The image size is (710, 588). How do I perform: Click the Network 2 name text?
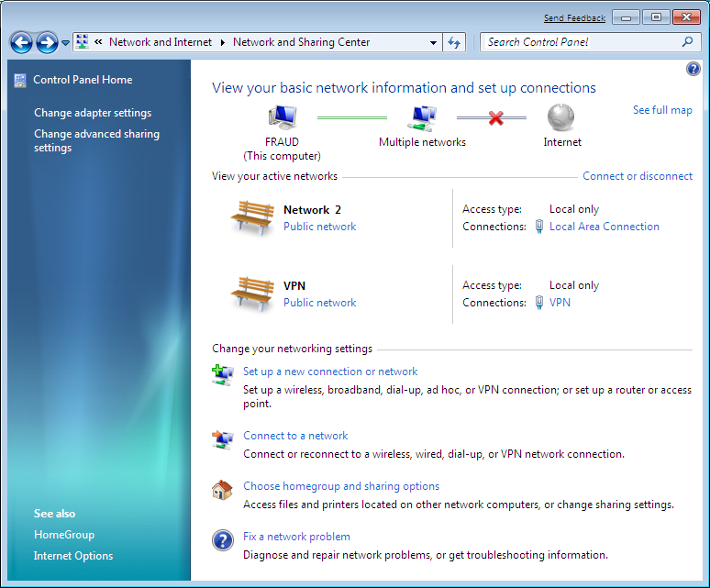point(312,209)
